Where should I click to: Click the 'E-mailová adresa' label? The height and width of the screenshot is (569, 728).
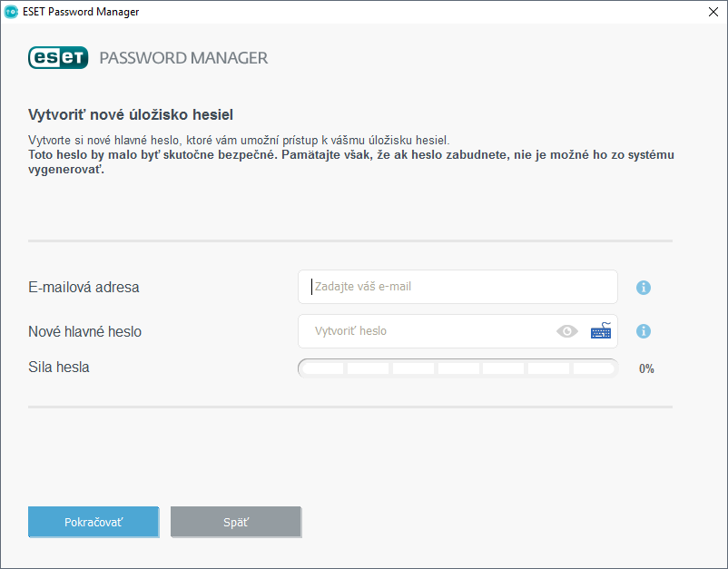click(x=84, y=288)
